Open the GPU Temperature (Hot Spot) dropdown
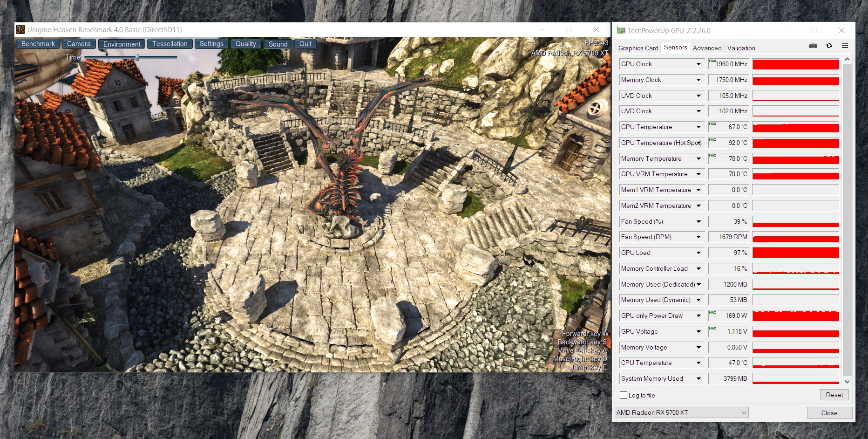The width and height of the screenshot is (868, 439). (698, 143)
